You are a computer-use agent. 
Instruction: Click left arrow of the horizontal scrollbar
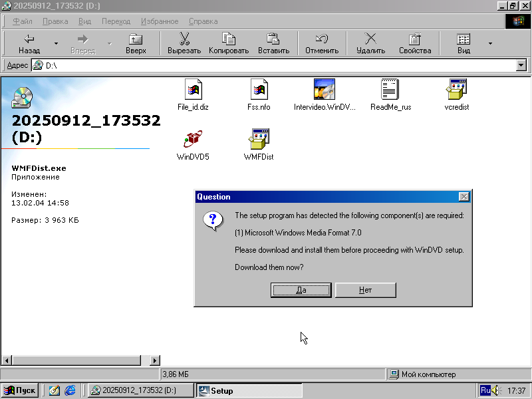(x=7, y=360)
